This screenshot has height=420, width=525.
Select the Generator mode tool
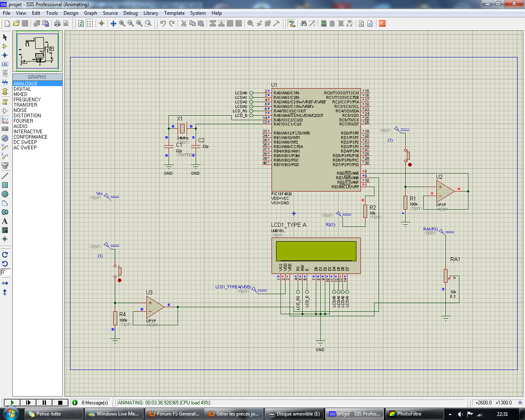(x=5, y=138)
